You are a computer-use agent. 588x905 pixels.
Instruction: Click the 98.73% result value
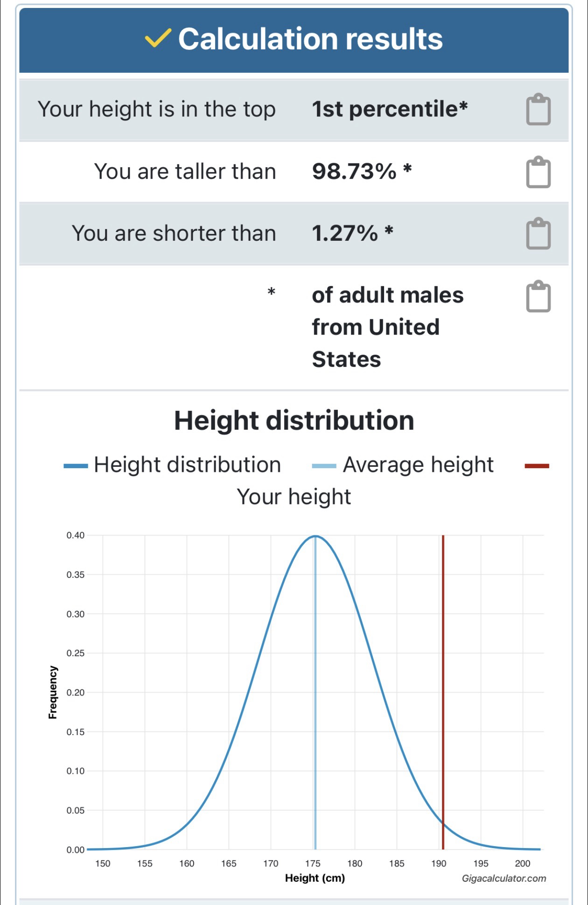354,171
